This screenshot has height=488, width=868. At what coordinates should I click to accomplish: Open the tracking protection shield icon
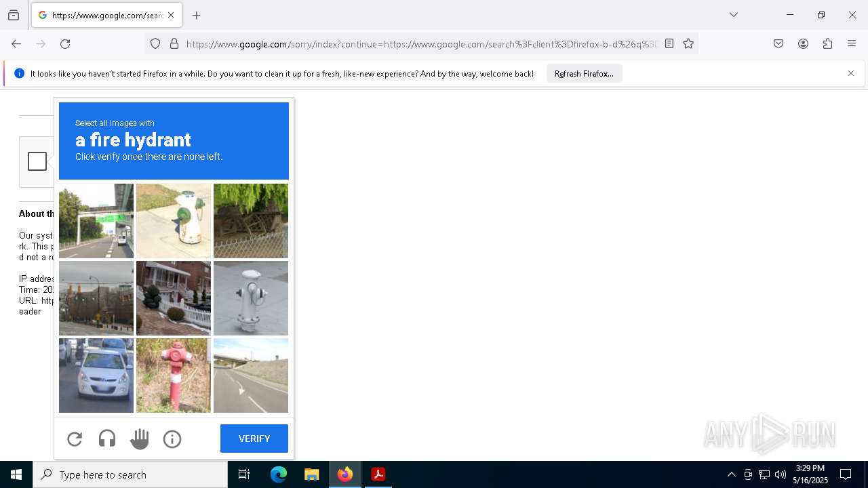[155, 44]
